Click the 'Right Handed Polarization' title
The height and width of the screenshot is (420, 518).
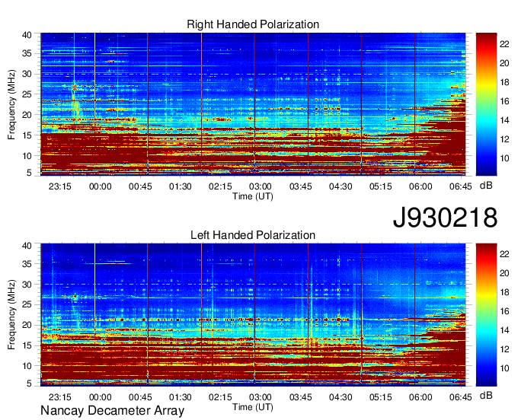[253, 24]
